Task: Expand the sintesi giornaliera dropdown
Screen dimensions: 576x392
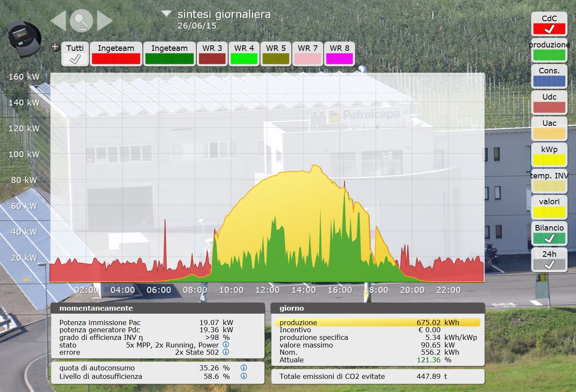Action: point(166,14)
